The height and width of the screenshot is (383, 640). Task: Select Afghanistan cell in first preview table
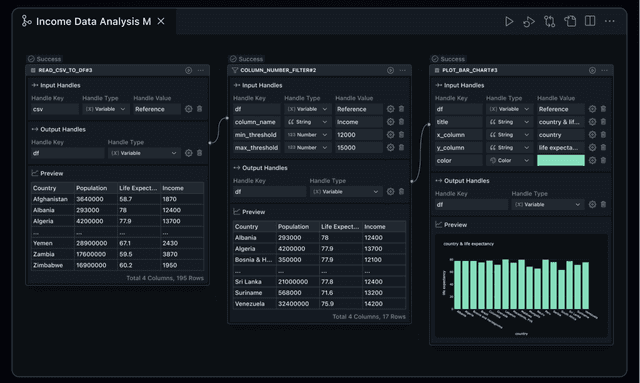53,199
